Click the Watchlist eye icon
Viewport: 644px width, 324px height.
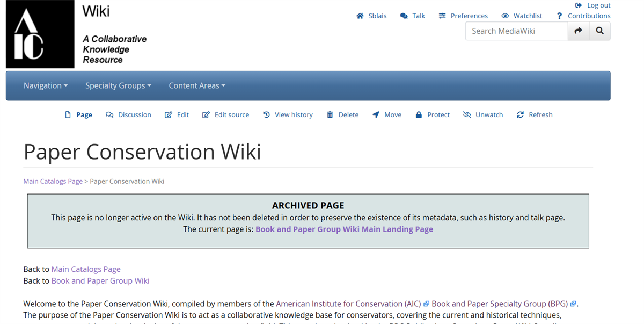click(x=505, y=16)
